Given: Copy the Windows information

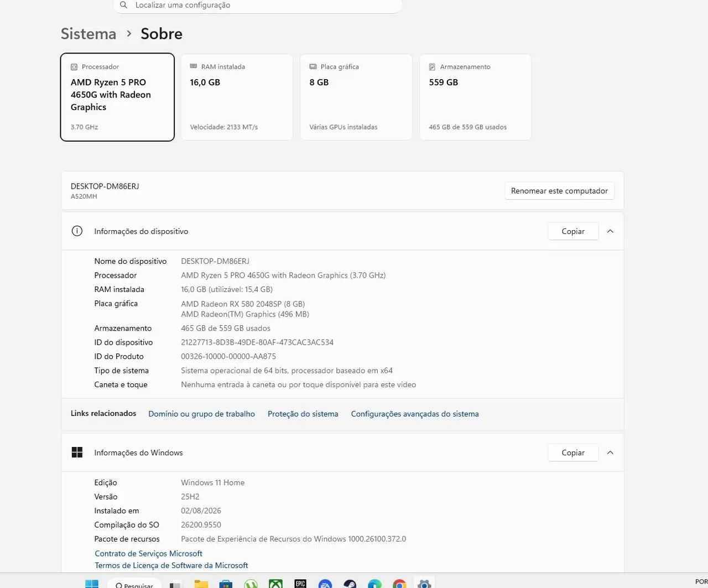Looking at the screenshot, I should (573, 452).
